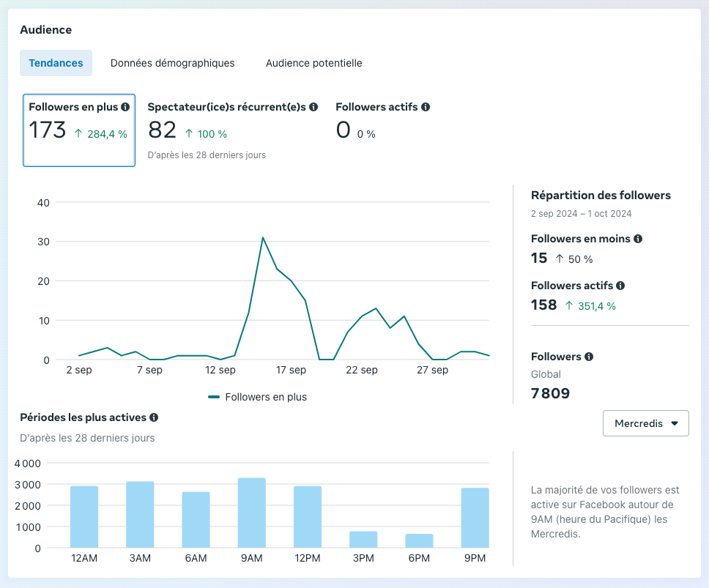This screenshot has height=588, width=709.
Task: Click the 3PM bar in activity chart
Action: [x=363, y=540]
